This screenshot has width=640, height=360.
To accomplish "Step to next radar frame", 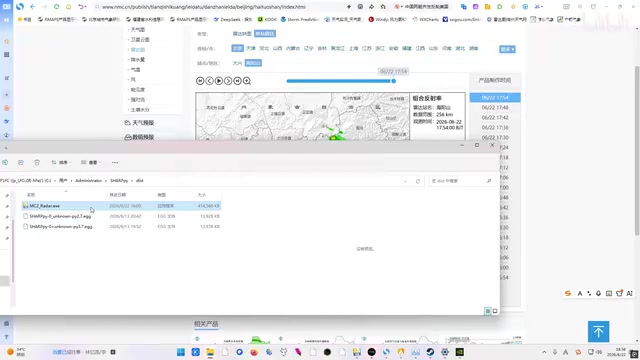I will click(228, 81).
